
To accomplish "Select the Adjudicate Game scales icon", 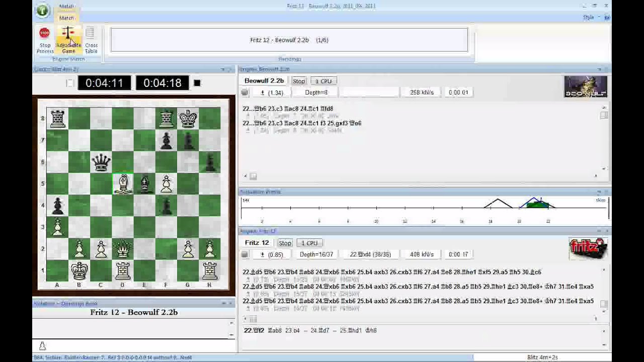I will coord(68,33).
